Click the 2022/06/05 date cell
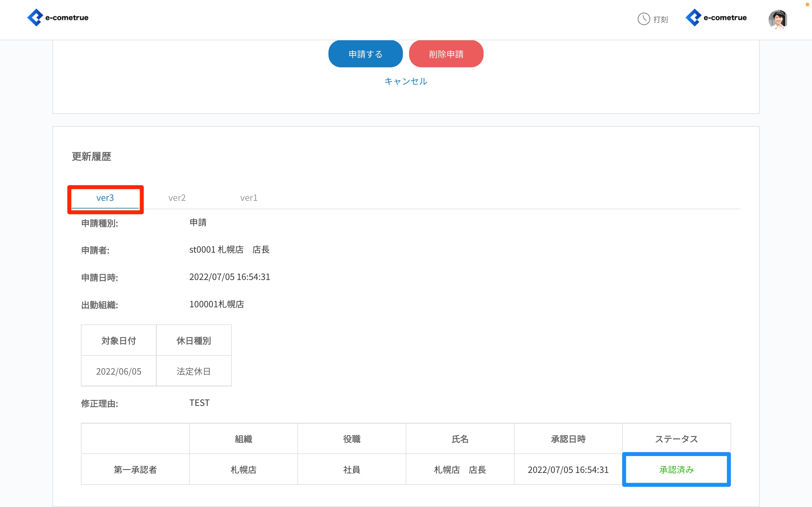The width and height of the screenshot is (812, 507). [118, 371]
